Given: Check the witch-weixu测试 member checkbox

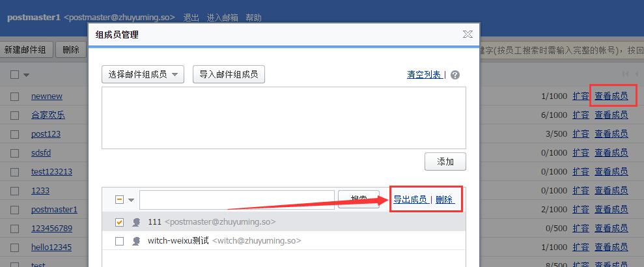Looking at the screenshot, I should tap(119, 241).
